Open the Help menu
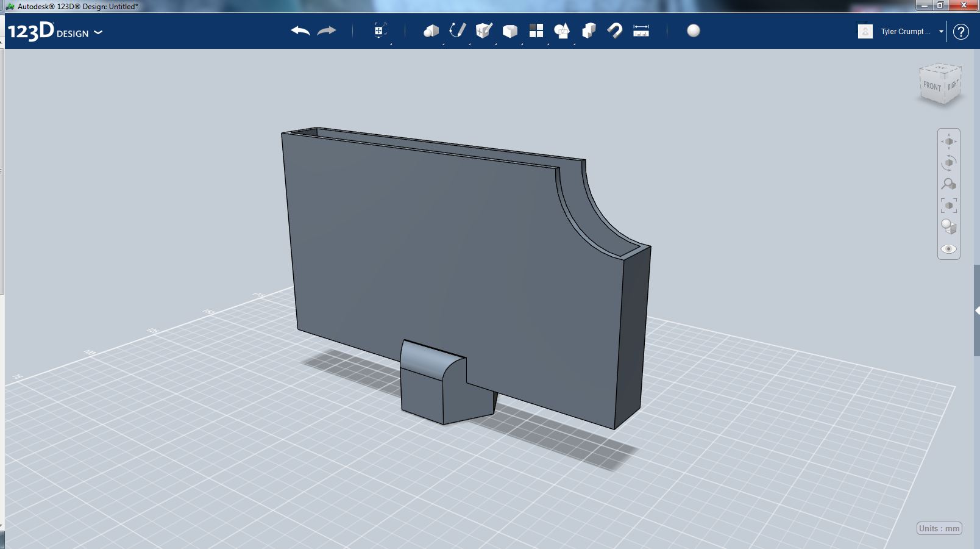This screenshot has width=980, height=549. (x=961, y=32)
